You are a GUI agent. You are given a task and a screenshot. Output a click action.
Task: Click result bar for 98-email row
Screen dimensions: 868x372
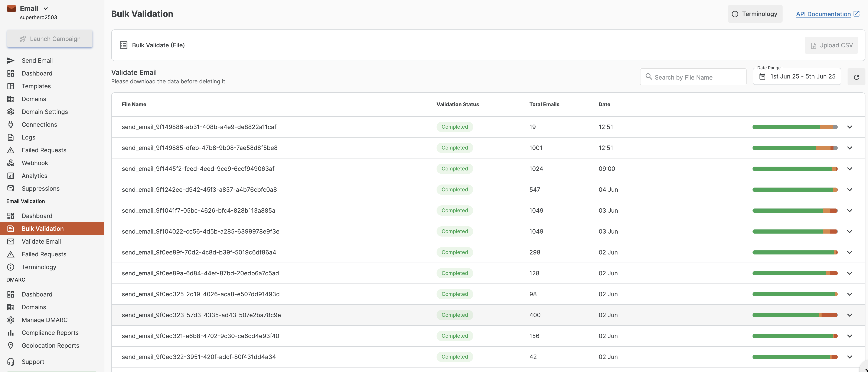click(795, 294)
